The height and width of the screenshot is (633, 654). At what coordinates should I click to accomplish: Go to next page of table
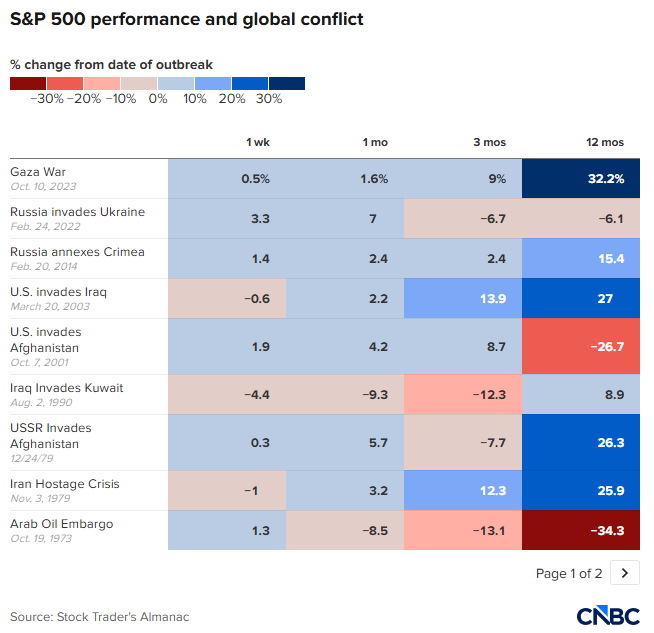coord(626,573)
